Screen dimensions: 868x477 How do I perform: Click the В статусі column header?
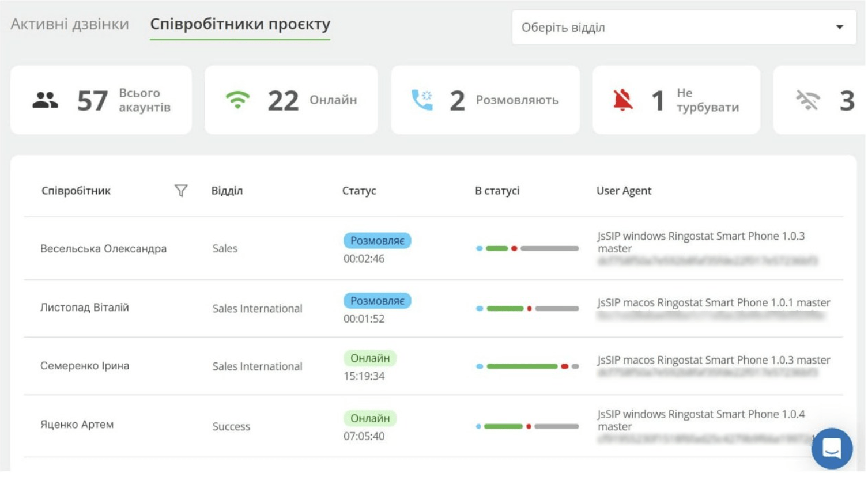click(497, 191)
